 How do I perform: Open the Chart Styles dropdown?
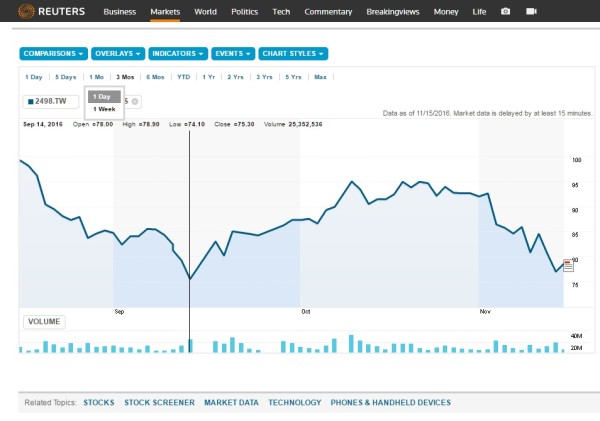point(293,54)
